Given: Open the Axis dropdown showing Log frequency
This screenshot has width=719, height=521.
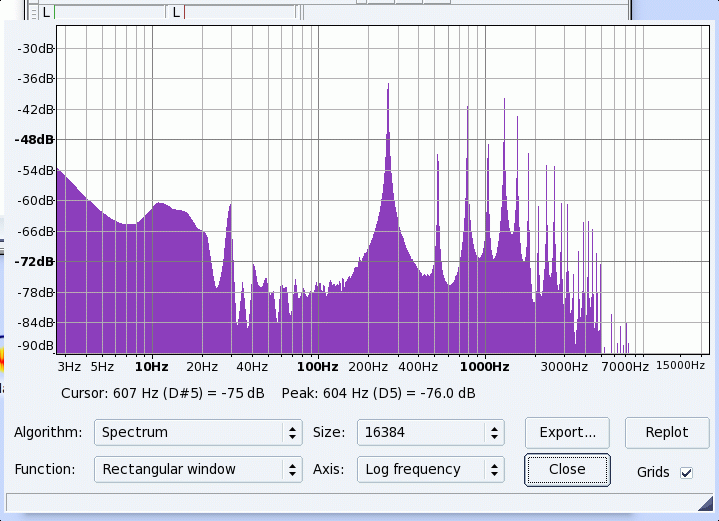Looking at the screenshot, I should coord(431,469).
